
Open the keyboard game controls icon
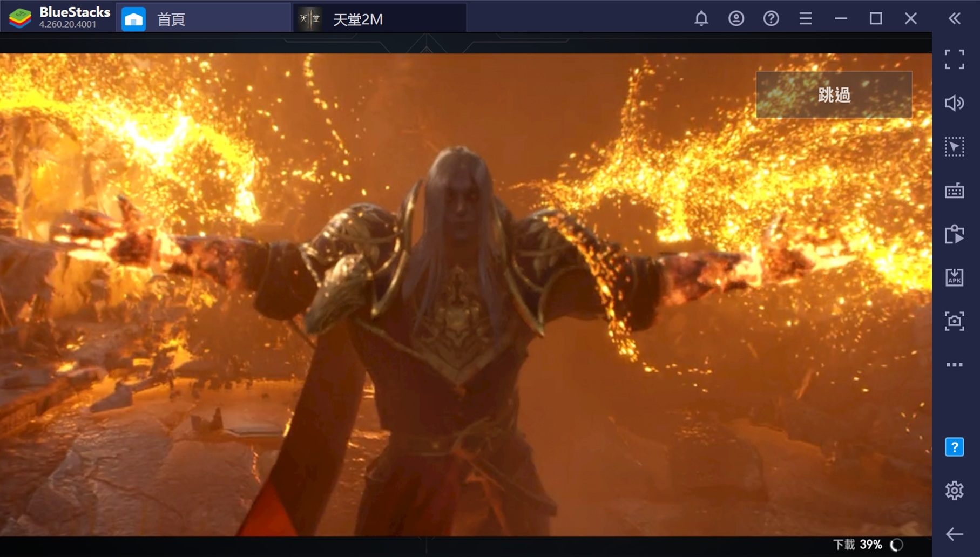tap(955, 191)
